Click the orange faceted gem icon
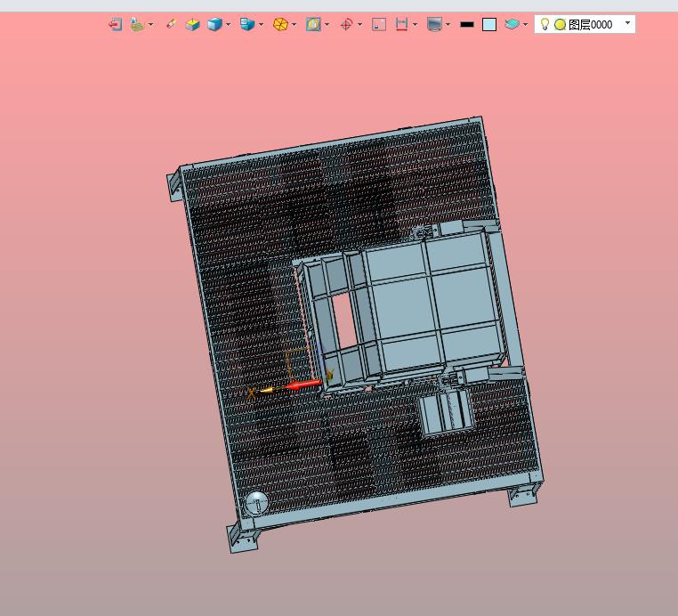678x616 pixels. coord(280,25)
